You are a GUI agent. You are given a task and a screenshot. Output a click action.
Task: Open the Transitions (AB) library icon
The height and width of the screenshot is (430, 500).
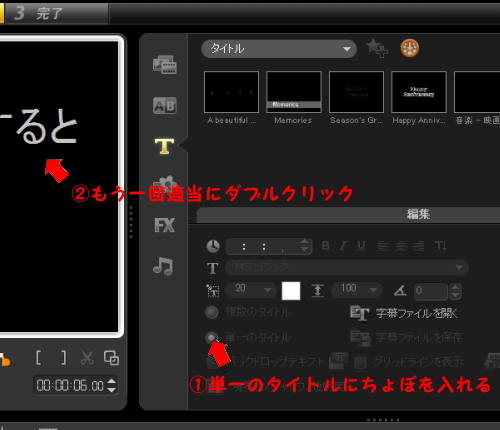tap(165, 106)
